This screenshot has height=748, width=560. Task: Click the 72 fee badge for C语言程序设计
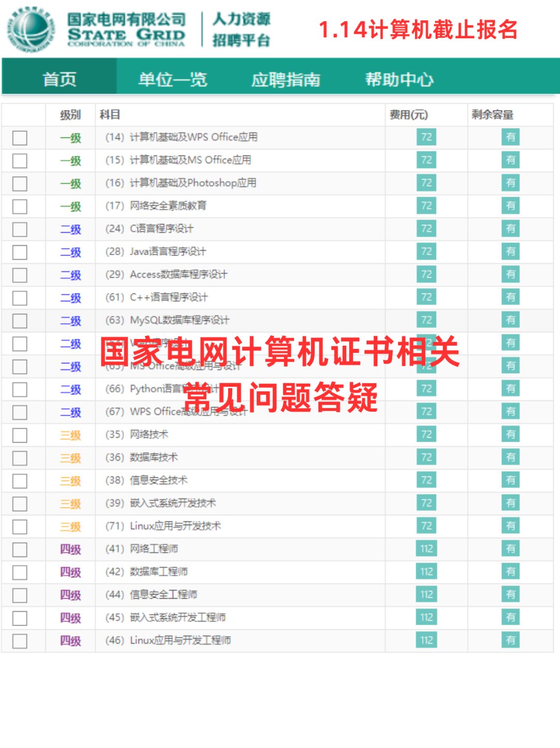pyautogui.click(x=426, y=229)
